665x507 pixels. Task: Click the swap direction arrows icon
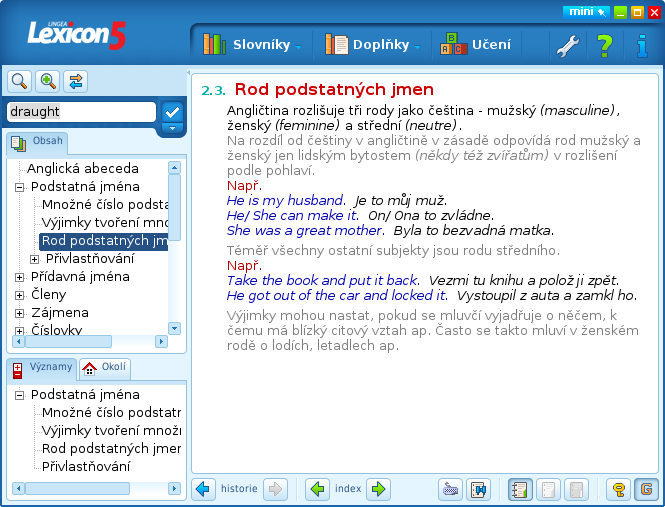tap(76, 82)
